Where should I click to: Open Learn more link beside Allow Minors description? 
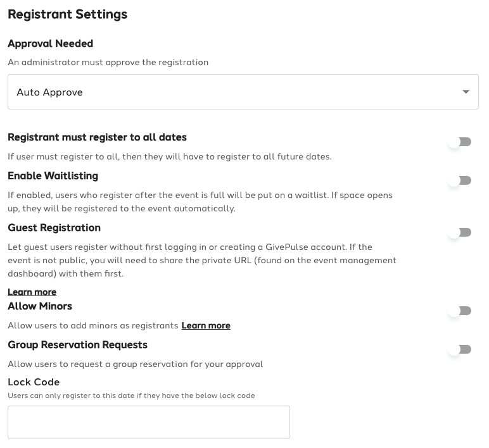pos(206,326)
